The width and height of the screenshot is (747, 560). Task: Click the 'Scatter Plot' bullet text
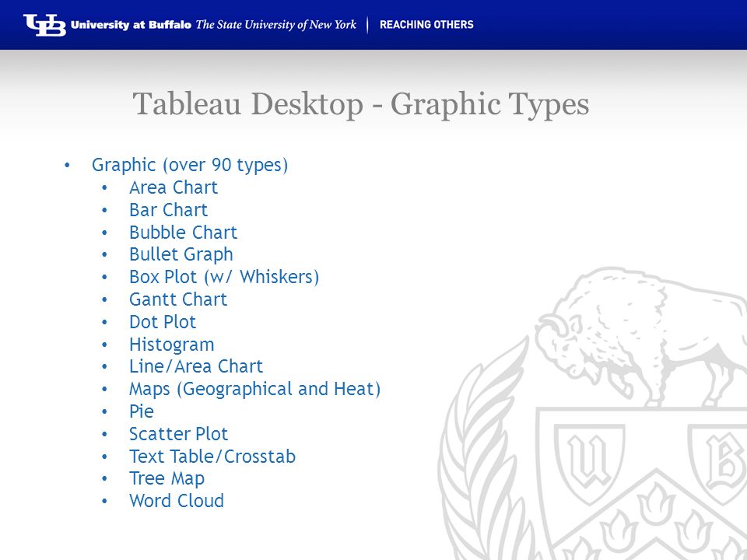[179, 434]
